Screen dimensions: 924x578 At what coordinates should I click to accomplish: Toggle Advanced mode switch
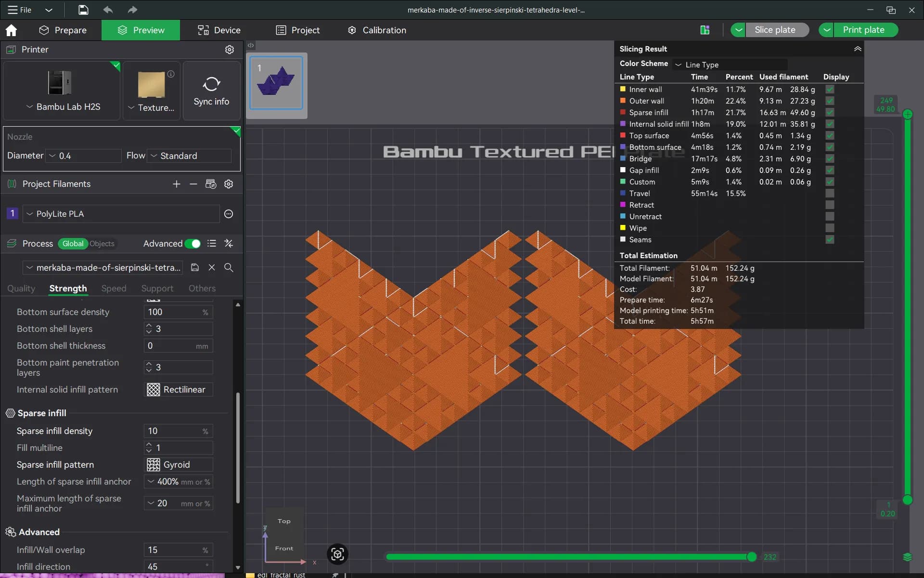tap(192, 244)
